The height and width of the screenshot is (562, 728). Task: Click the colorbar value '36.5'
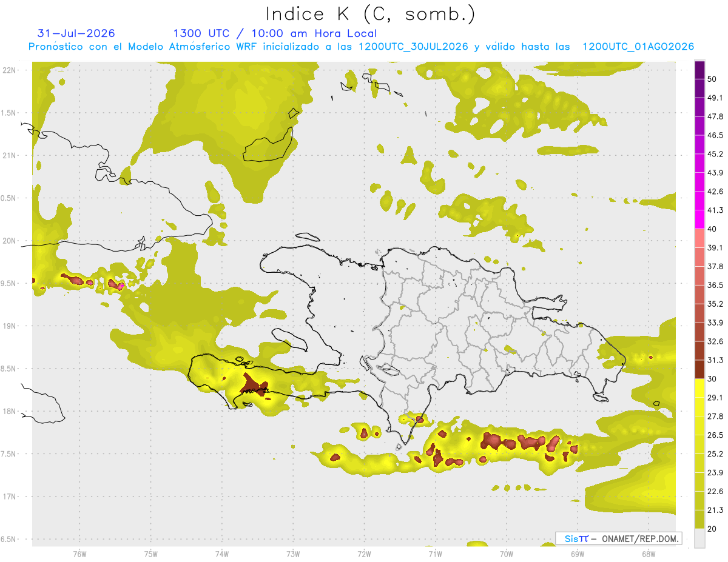coord(715,285)
